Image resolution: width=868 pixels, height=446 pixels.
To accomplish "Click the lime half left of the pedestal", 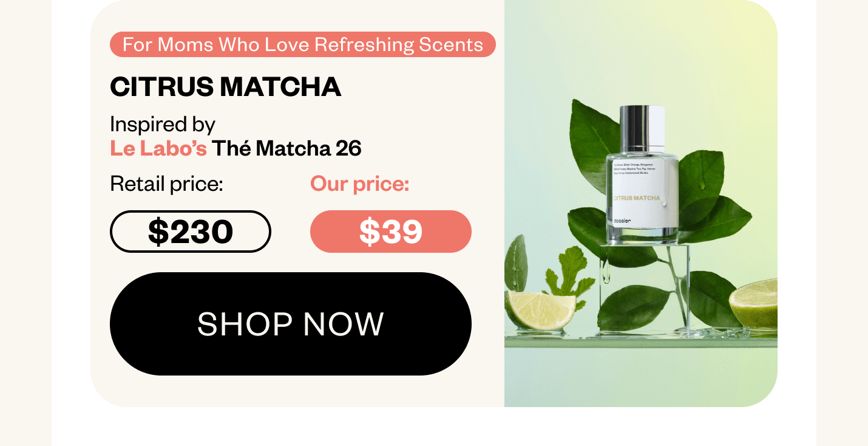I will click(x=541, y=309).
